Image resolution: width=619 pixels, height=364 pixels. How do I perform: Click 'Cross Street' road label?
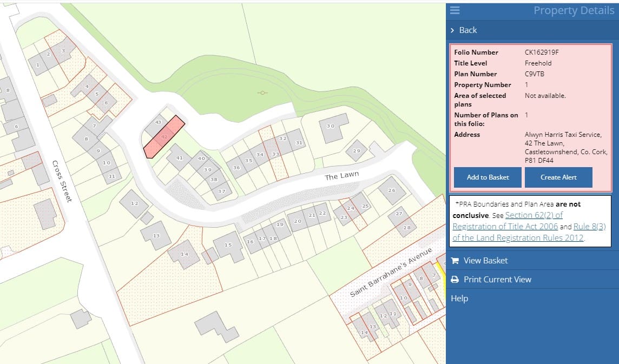pyautogui.click(x=62, y=181)
